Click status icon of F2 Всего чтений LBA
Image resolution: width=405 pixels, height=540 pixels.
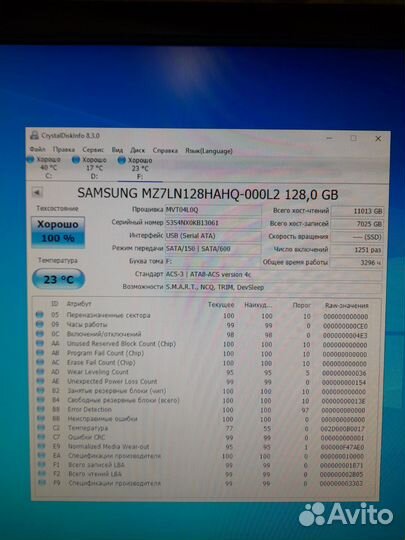click(42, 474)
